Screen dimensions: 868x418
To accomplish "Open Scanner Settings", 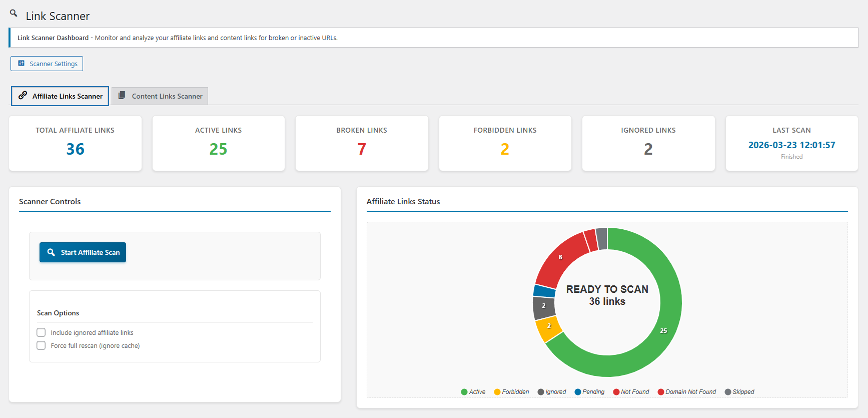I will click(x=47, y=64).
